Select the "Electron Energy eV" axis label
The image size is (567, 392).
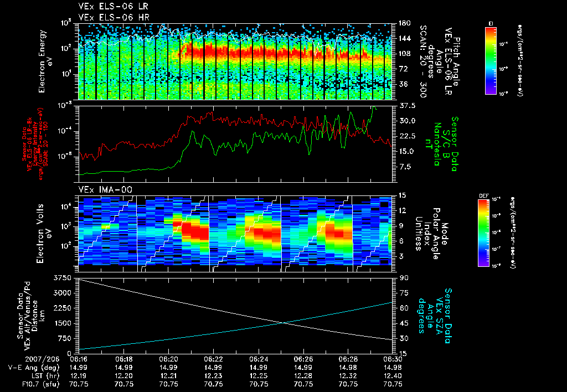tap(45, 61)
